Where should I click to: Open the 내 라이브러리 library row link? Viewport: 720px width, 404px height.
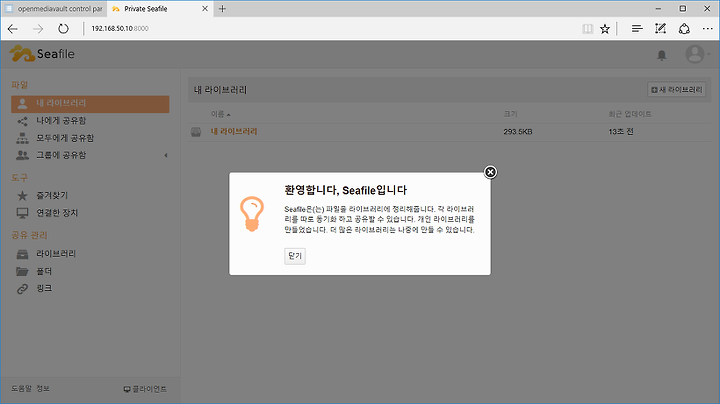pyautogui.click(x=234, y=131)
